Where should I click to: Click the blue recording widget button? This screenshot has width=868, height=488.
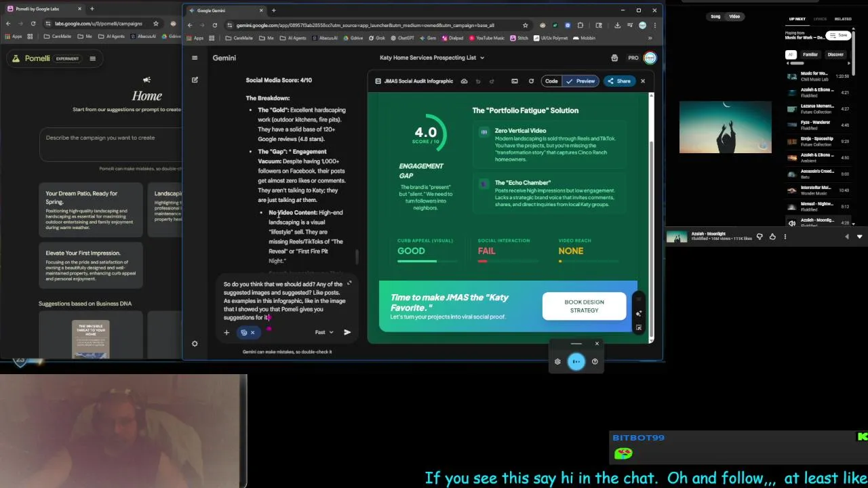576,361
